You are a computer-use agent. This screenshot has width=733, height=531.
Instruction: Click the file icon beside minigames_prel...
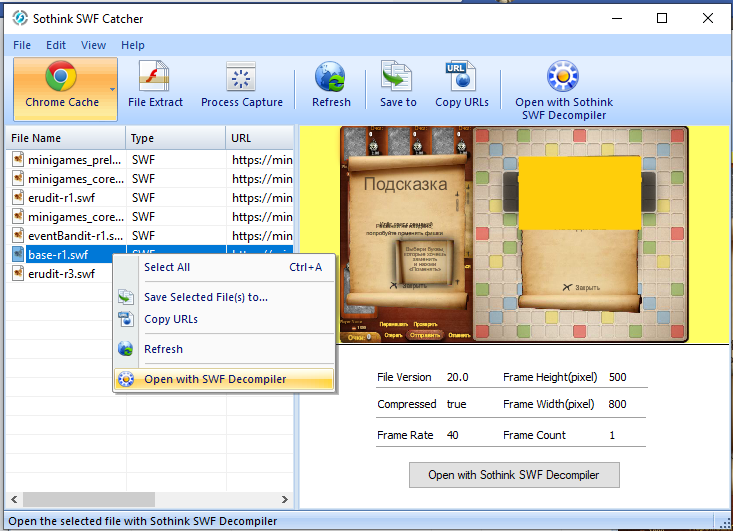click(18, 159)
